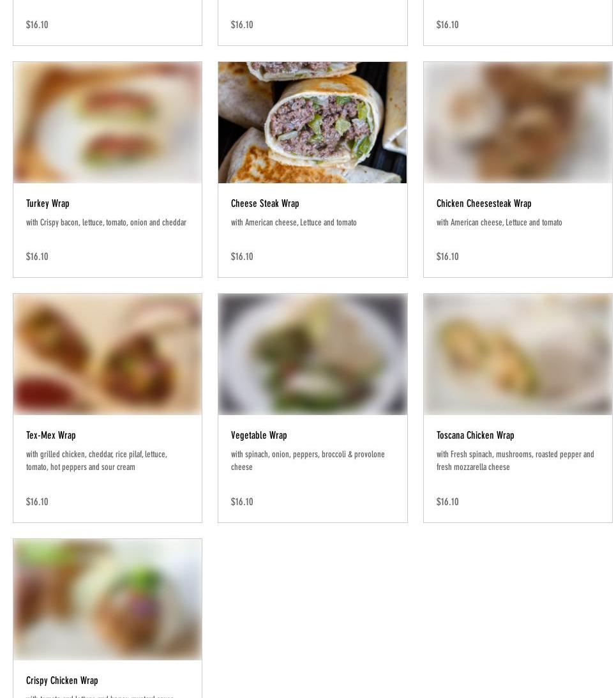The width and height of the screenshot is (616, 698).
Task: Open the Crispy Chicken Wrap image
Action: (x=107, y=599)
